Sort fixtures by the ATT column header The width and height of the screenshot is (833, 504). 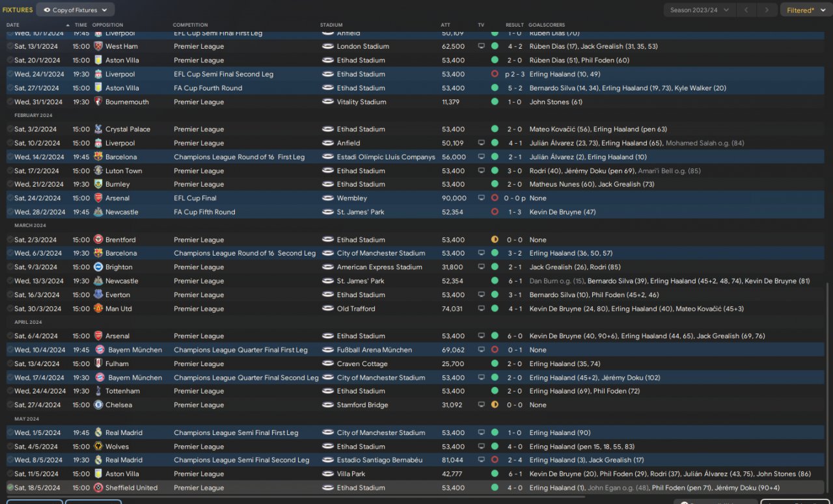point(445,25)
